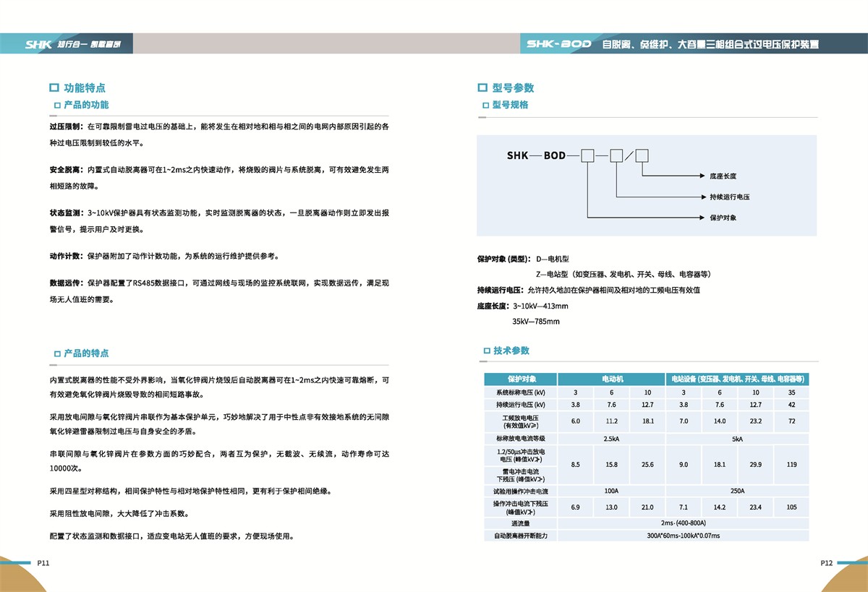Screen dimensions: 868x592
Task: Select the bold label "安全脱离:"
Action: [x=67, y=169]
